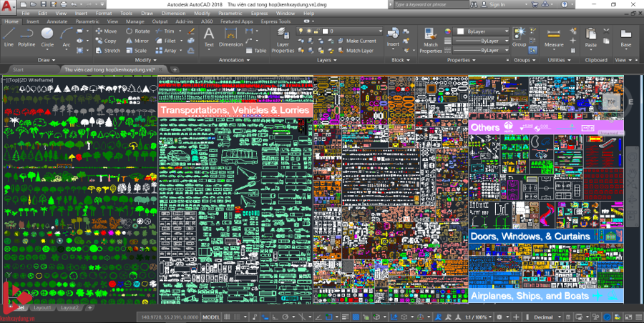644x323 pixels.
Task: Open the Express menu
Action: (260, 13)
